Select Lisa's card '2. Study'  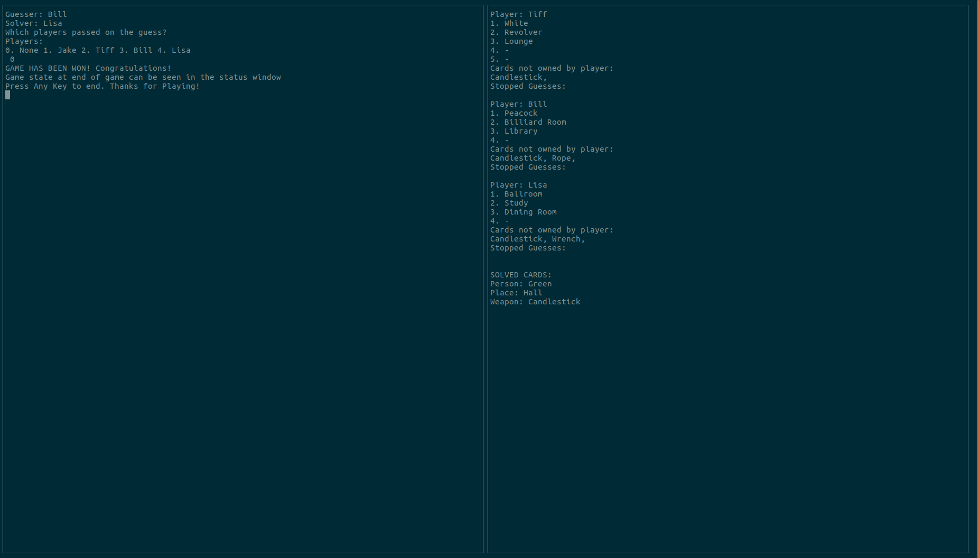click(x=509, y=203)
